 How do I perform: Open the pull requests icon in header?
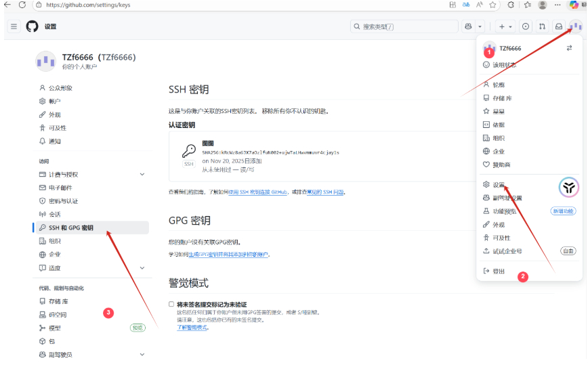coord(542,26)
